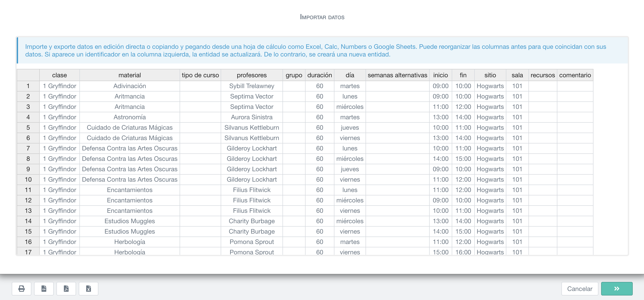Select the 'miércoles' cell of row 3
The image size is (644, 300).
pyautogui.click(x=350, y=107)
